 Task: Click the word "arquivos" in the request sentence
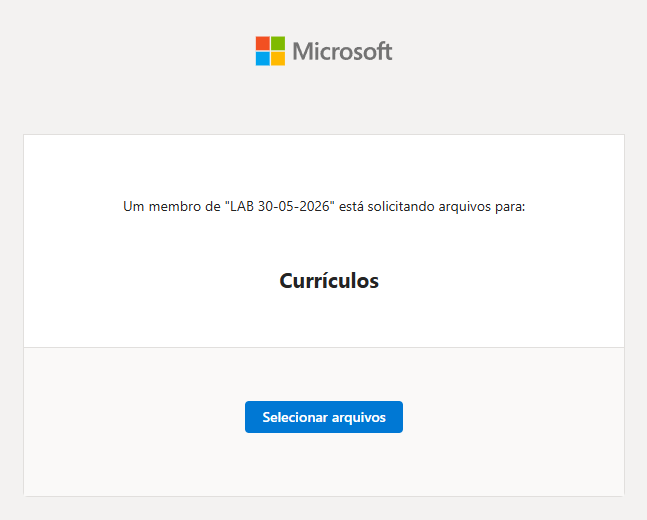click(464, 206)
